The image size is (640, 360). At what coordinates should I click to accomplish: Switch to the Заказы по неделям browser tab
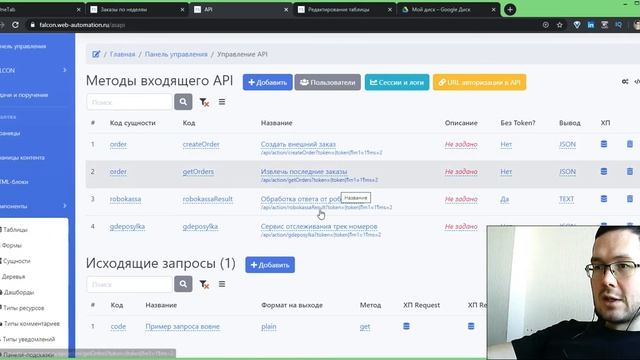click(137, 9)
